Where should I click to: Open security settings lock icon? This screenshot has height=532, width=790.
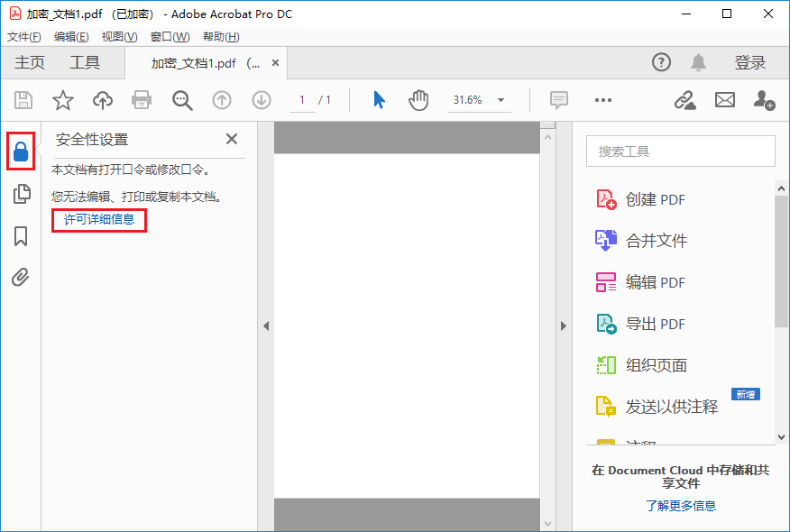click(x=21, y=151)
